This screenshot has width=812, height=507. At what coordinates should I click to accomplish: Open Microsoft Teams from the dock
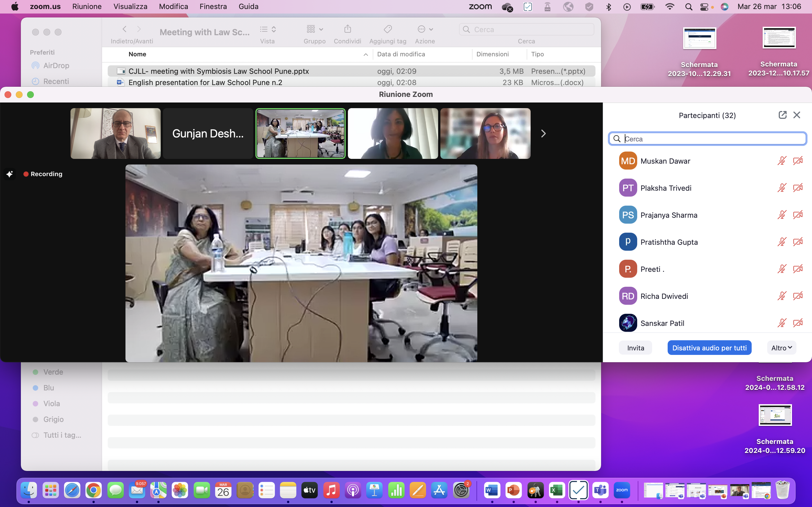coord(600,491)
